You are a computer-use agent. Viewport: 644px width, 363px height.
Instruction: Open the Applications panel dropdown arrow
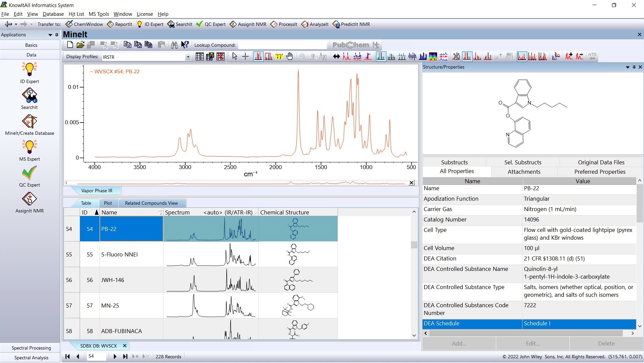50,35
